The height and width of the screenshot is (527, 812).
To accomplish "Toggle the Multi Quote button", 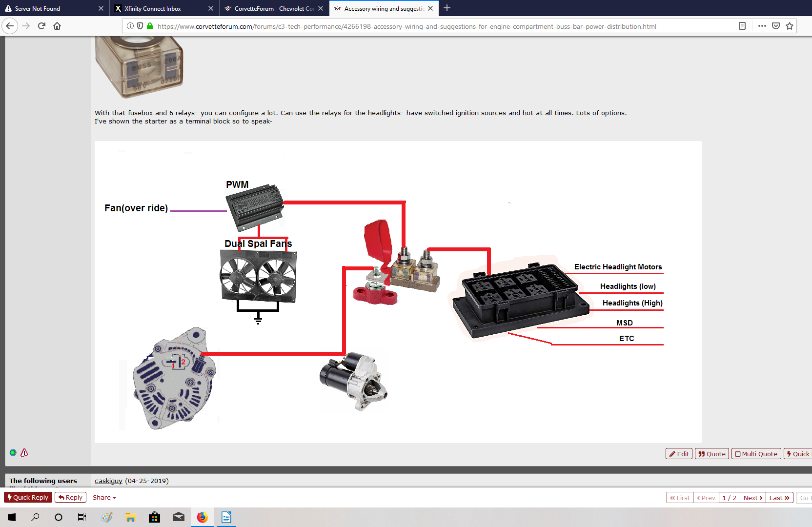I will (x=756, y=454).
